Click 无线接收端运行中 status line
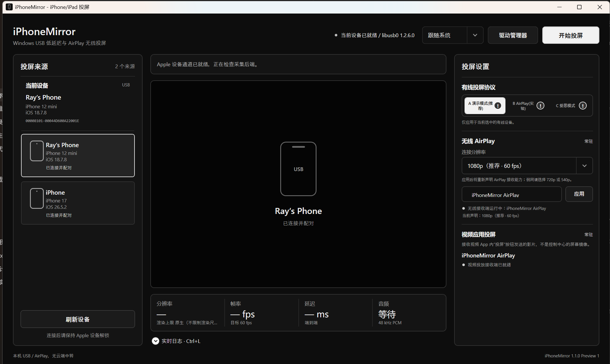This screenshot has width=610, height=364. [x=504, y=208]
